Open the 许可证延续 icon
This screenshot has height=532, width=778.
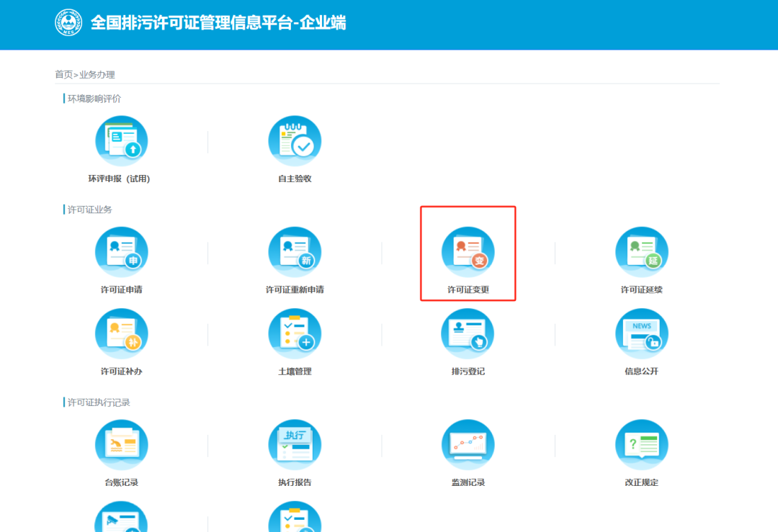[641, 253]
